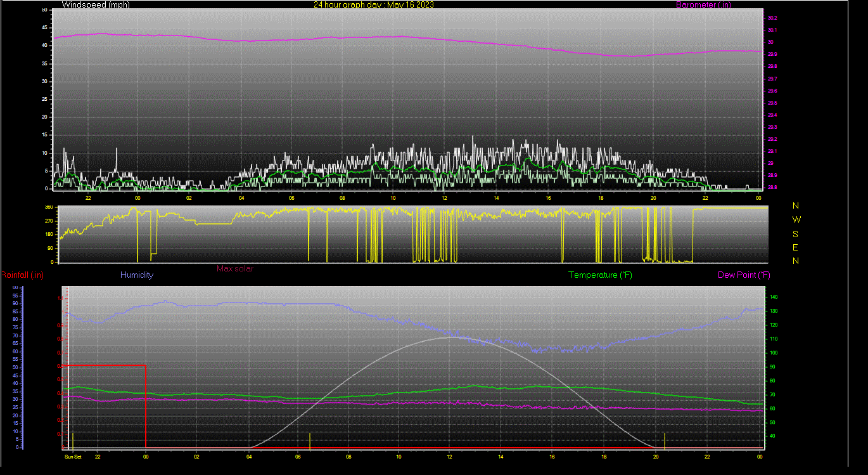Click the E compass direction letter
The height and width of the screenshot is (475, 868).
coord(796,247)
